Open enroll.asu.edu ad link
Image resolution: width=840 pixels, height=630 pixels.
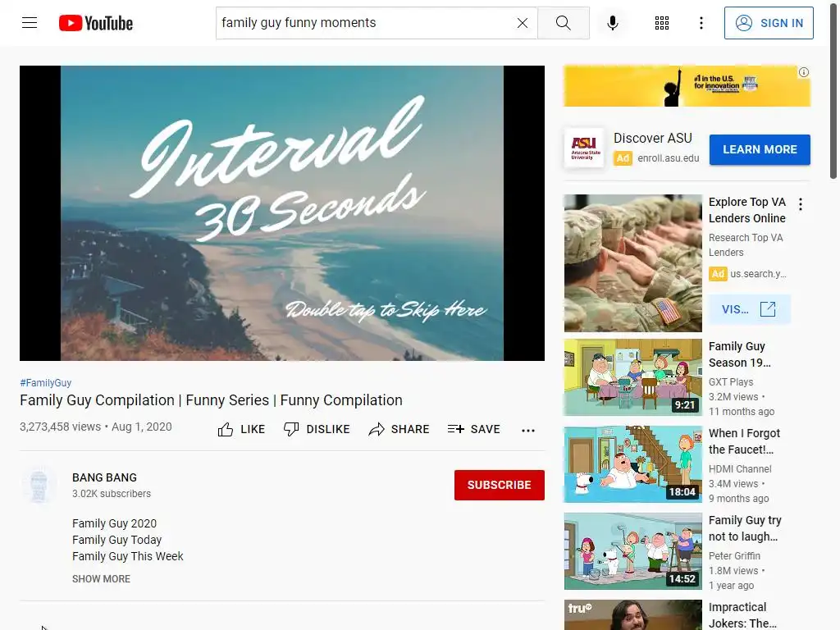coord(668,158)
